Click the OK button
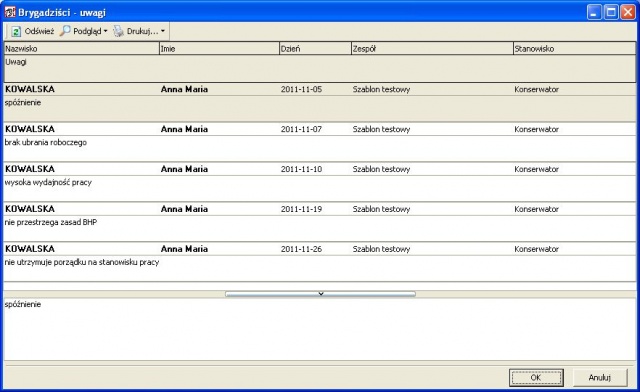 pos(536,378)
